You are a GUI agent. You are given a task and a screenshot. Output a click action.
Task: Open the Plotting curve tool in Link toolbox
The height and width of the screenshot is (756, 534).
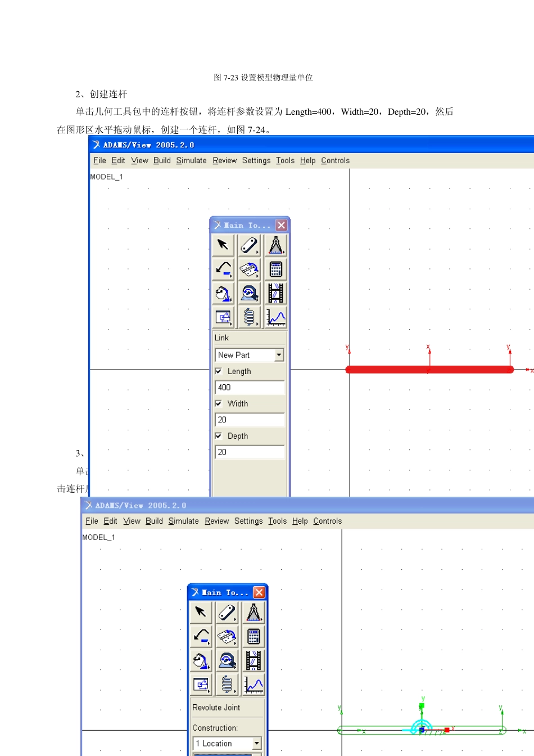[x=275, y=317]
